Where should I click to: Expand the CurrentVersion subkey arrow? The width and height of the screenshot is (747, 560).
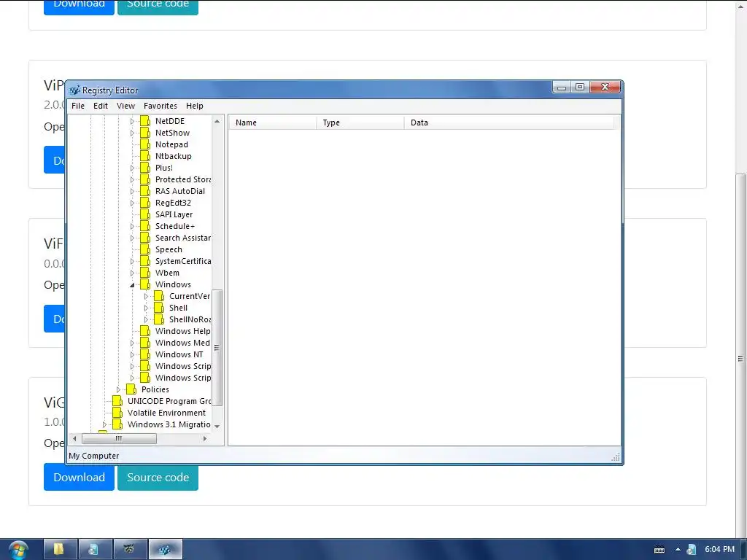click(x=146, y=296)
